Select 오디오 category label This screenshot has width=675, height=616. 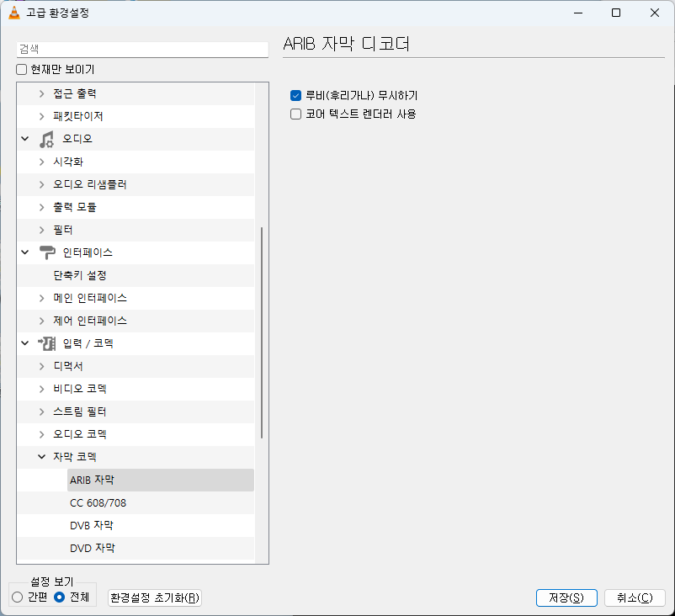[77, 139]
